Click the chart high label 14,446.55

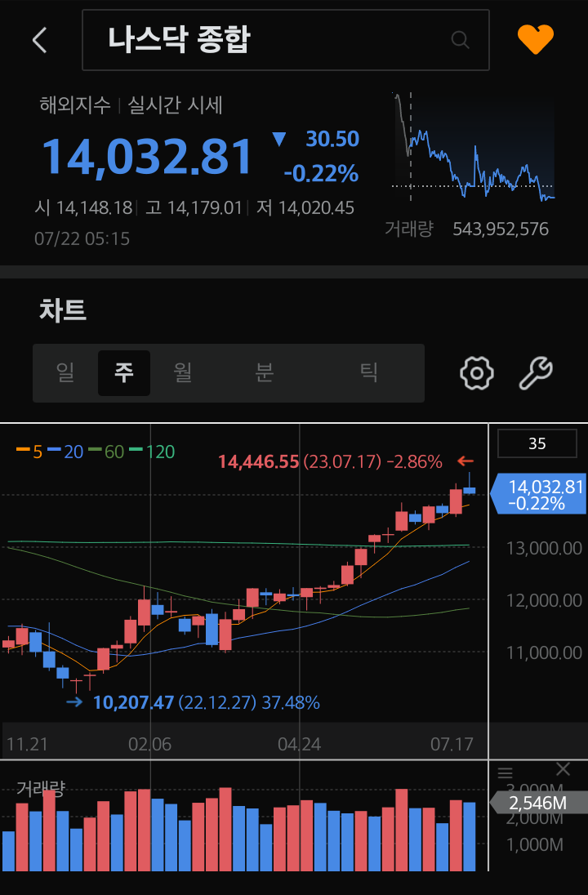click(259, 461)
